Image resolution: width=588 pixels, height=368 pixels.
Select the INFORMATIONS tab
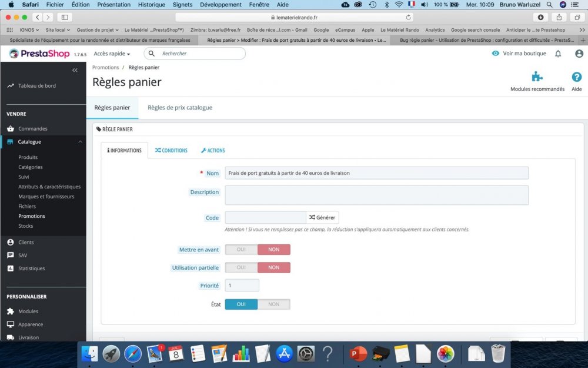click(124, 151)
